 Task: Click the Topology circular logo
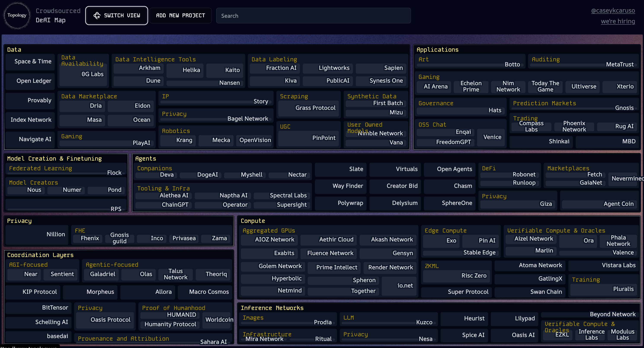(17, 15)
